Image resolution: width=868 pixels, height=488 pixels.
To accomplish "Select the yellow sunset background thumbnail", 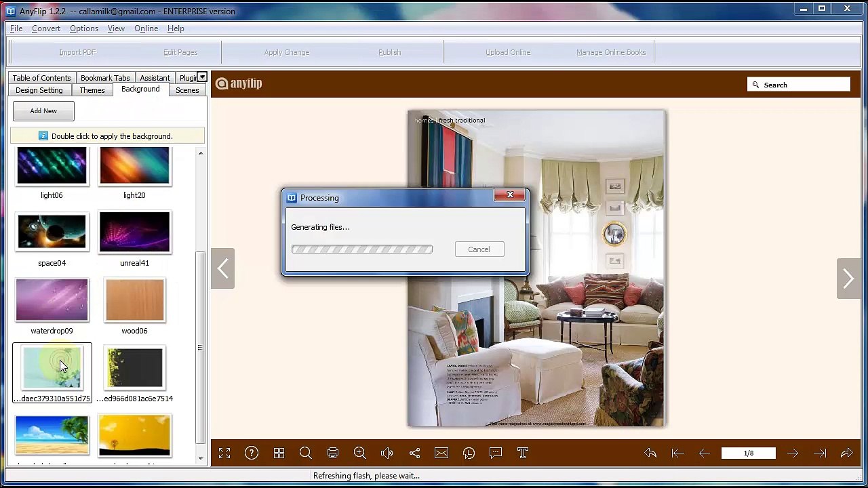I will point(134,435).
